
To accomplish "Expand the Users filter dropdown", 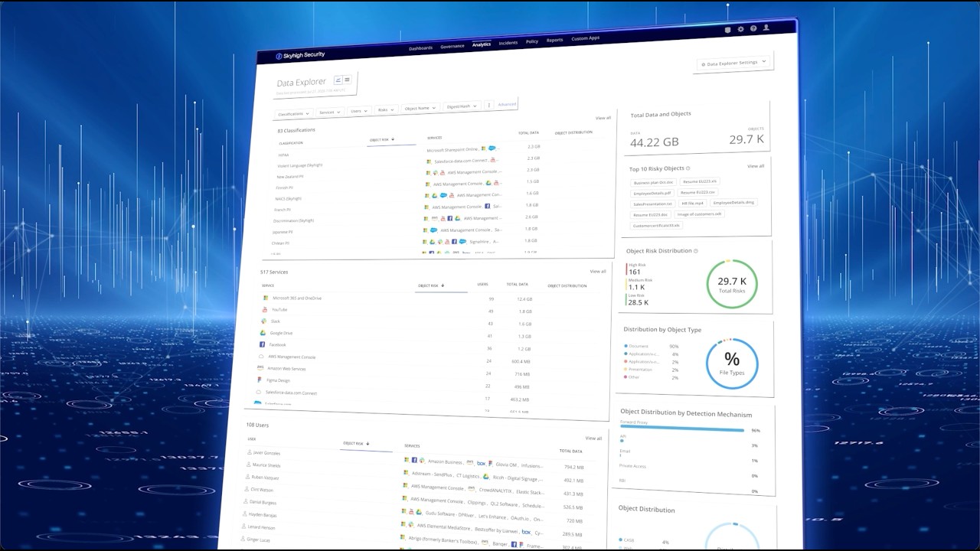I will coord(359,111).
